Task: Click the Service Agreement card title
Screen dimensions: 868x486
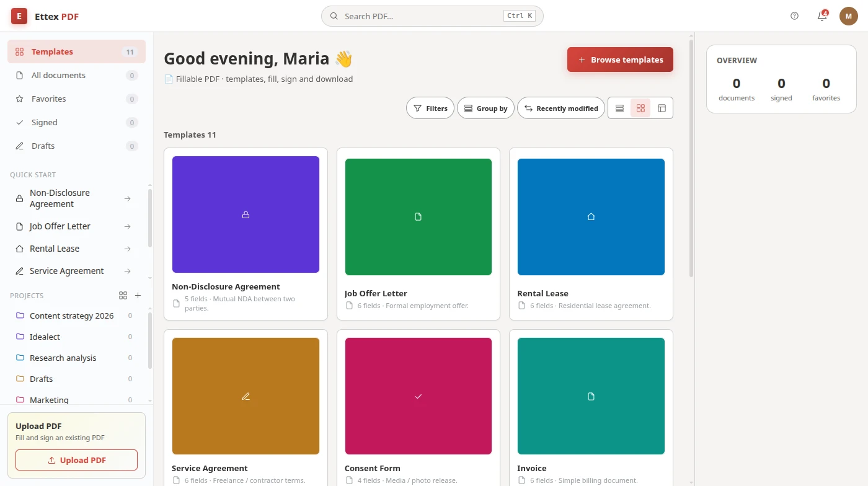Action: click(x=210, y=468)
